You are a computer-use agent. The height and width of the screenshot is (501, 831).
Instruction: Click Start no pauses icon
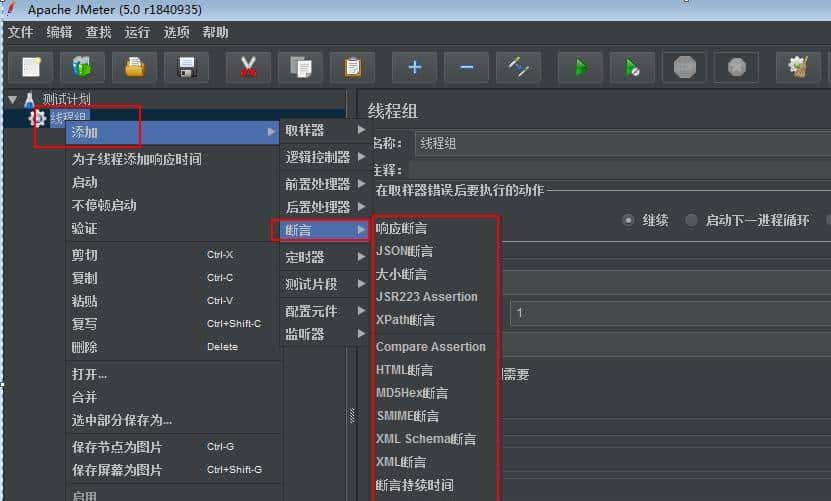[632, 67]
